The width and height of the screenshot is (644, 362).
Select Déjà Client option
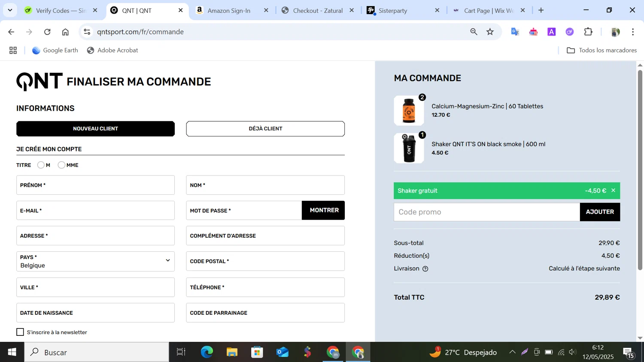pos(265,129)
